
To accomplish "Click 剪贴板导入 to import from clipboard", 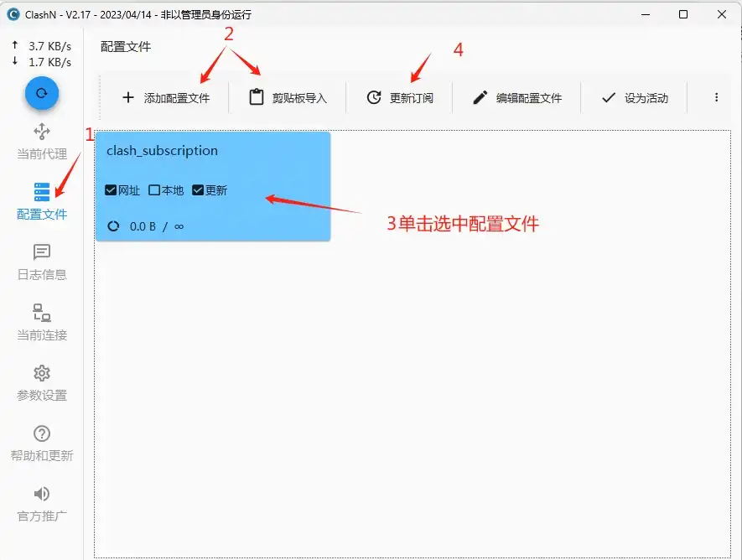I will pyautogui.click(x=288, y=98).
